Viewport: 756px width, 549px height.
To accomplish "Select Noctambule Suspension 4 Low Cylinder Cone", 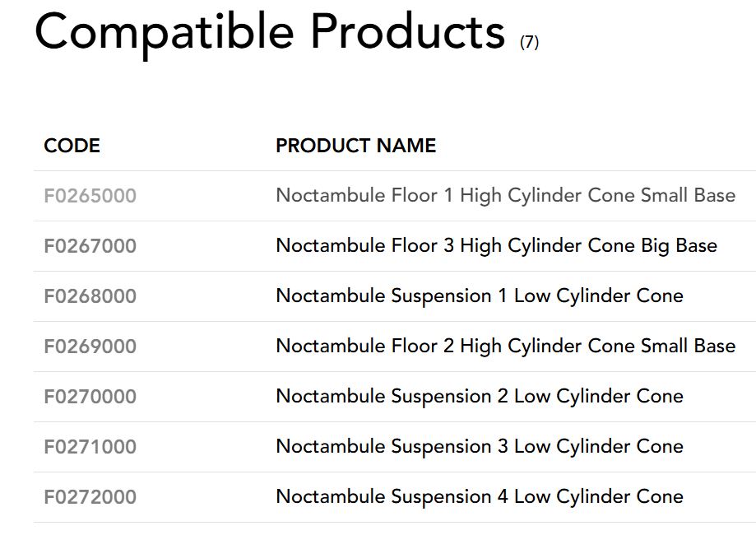I will (x=480, y=497).
